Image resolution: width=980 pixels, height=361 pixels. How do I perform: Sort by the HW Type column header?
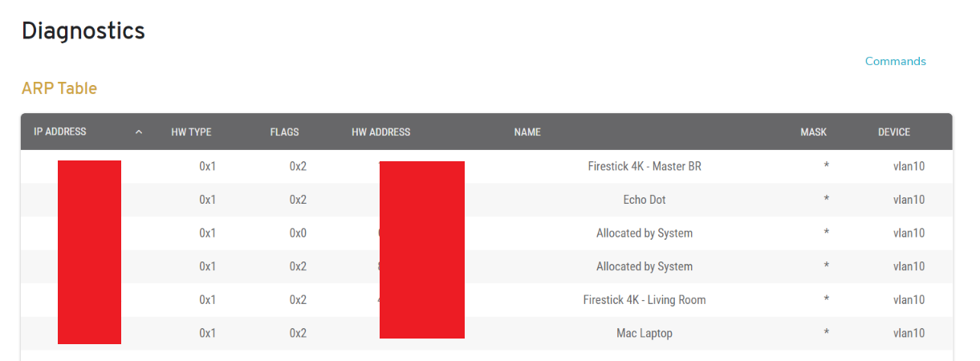coord(191,132)
